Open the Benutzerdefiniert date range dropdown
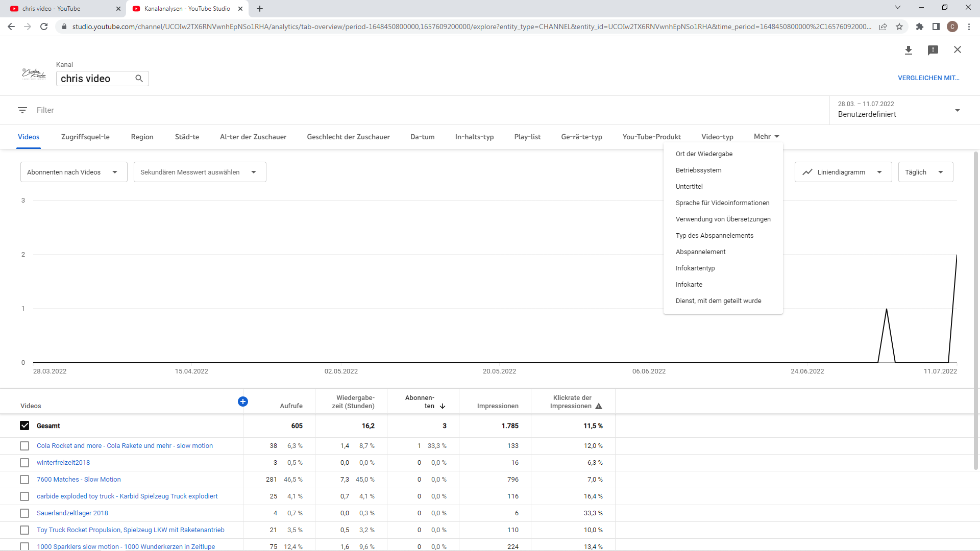This screenshot has width=980, height=551. pos(898,110)
